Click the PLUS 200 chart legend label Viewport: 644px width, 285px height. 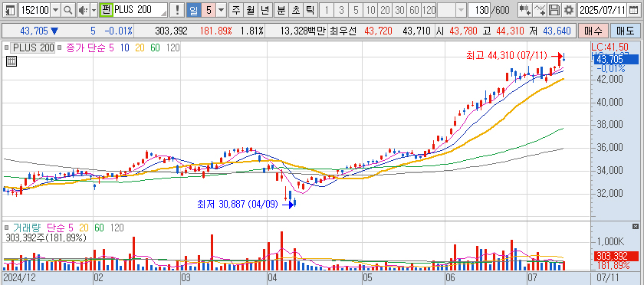tap(33, 48)
